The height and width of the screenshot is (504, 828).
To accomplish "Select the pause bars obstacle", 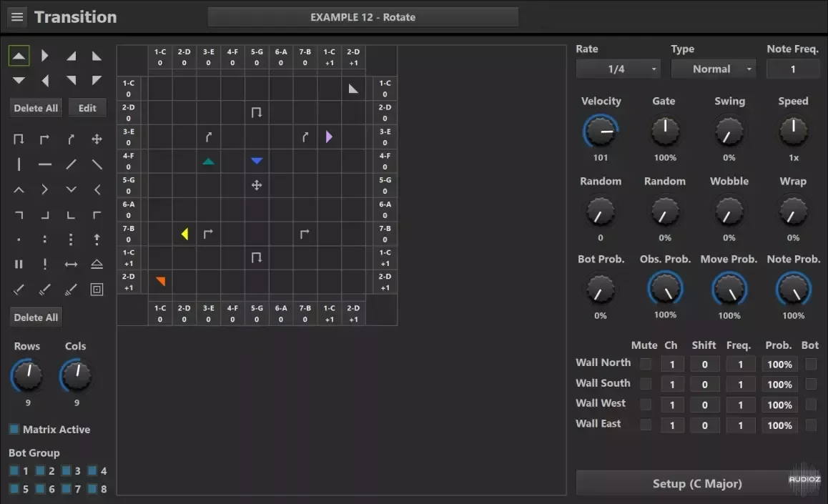I will (19, 265).
